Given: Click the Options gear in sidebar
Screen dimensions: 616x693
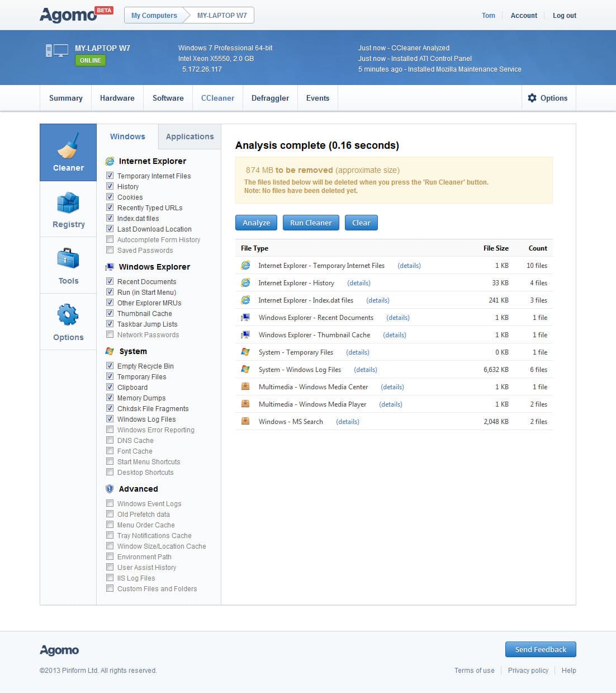Looking at the screenshot, I should point(68,315).
